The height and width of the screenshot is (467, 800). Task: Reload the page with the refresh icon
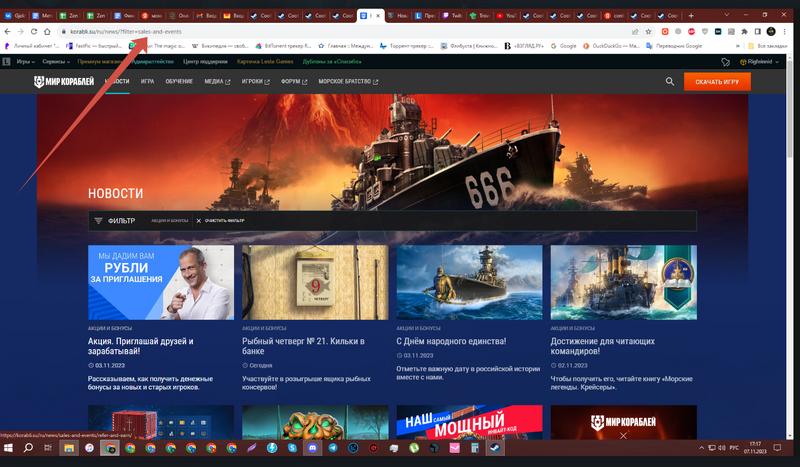[34, 32]
